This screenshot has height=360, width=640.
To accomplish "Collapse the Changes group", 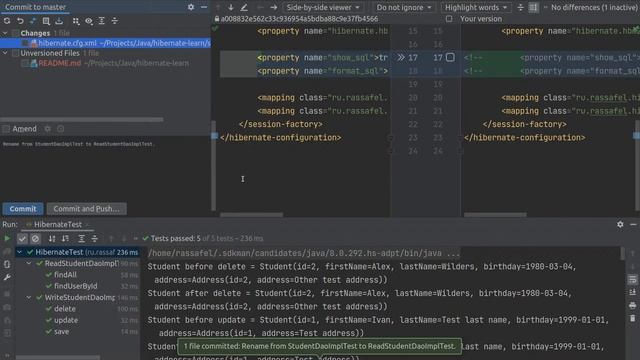I will point(5,33).
